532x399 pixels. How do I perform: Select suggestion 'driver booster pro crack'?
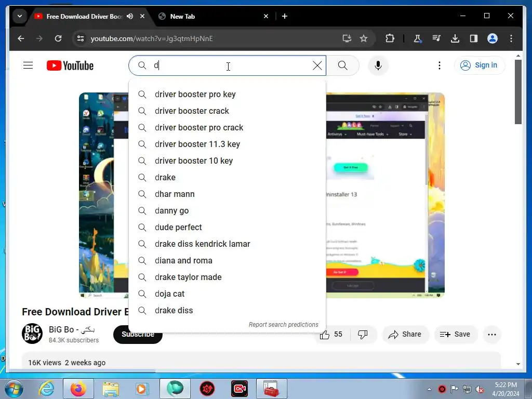(228, 128)
